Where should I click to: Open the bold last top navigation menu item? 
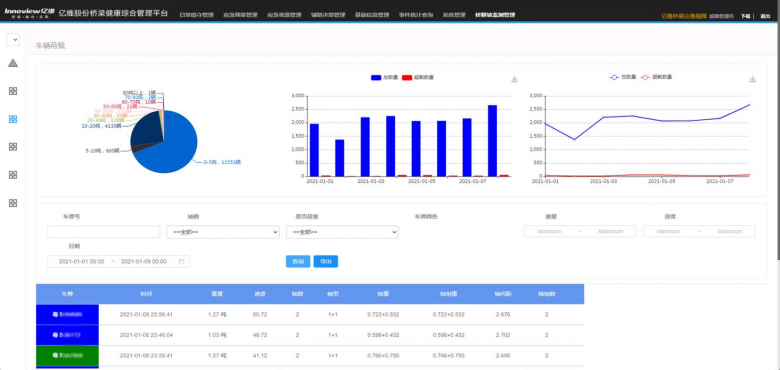[x=495, y=15]
